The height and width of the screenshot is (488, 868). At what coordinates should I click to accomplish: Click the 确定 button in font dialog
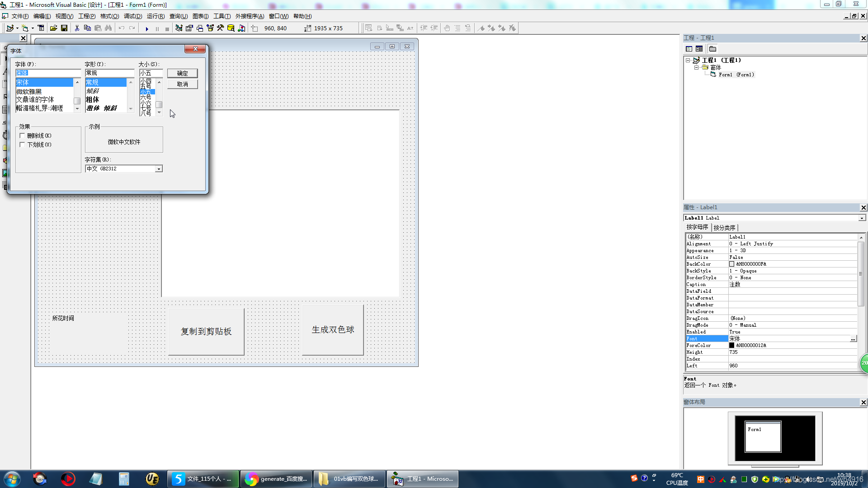pyautogui.click(x=182, y=73)
